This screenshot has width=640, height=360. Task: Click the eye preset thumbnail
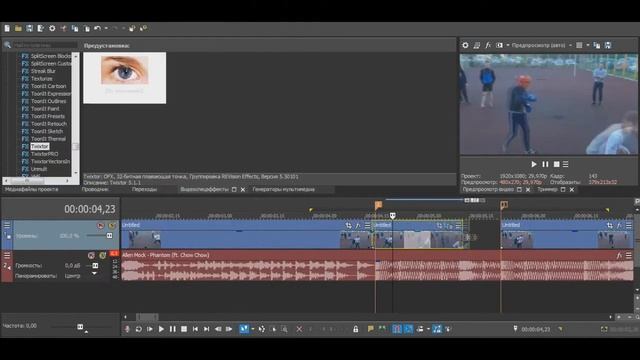coord(124,78)
